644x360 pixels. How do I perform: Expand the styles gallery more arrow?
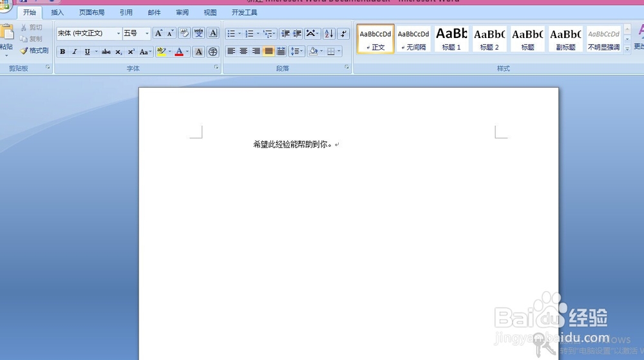click(627, 49)
